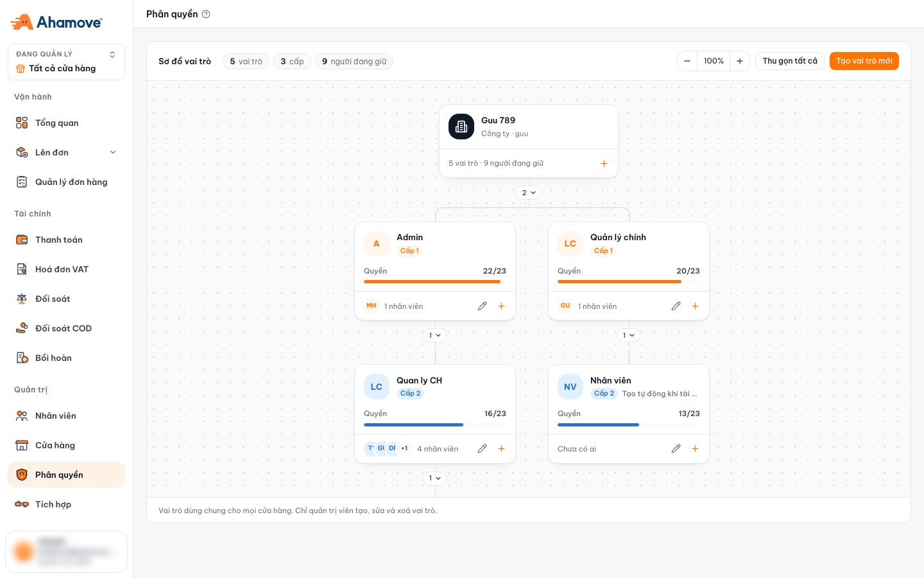Toggle the child expander below Quan ly CH

(435, 478)
